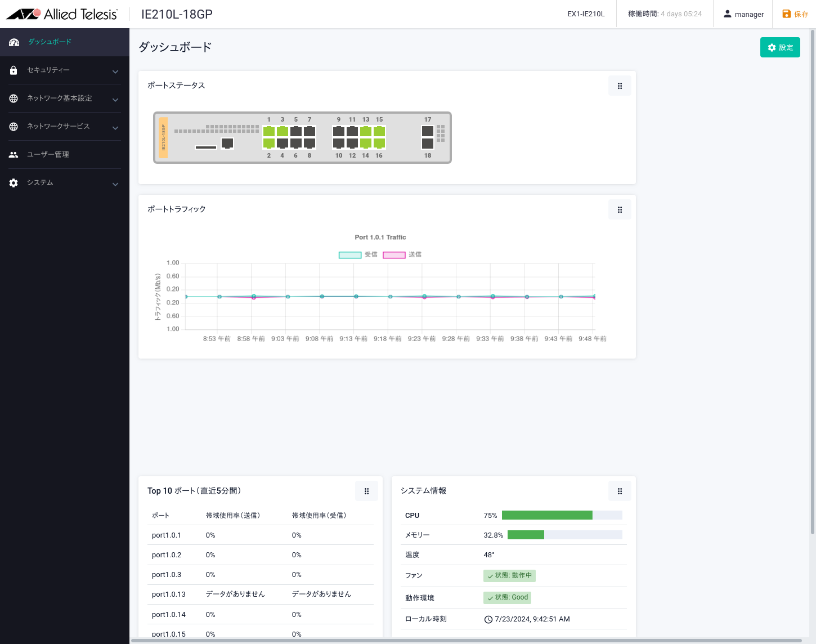
Task: Open the ユーザー管理 menu item
Action: coord(48,155)
